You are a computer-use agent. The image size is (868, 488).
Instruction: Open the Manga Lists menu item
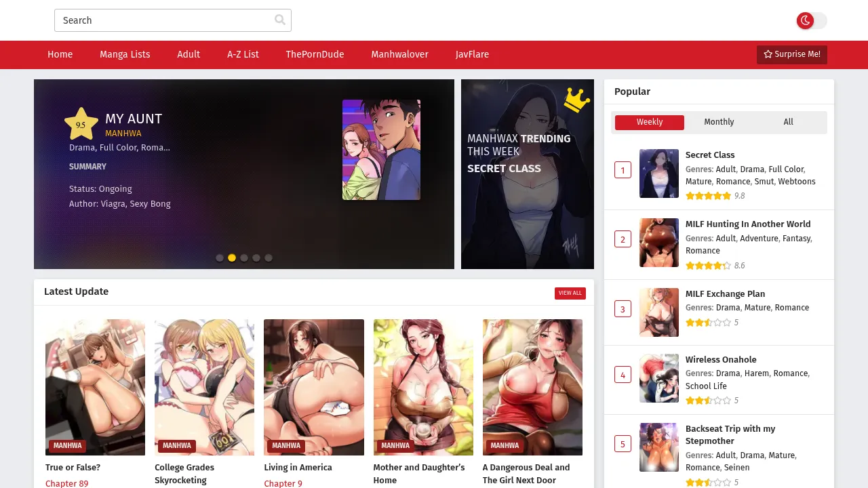pyautogui.click(x=125, y=54)
